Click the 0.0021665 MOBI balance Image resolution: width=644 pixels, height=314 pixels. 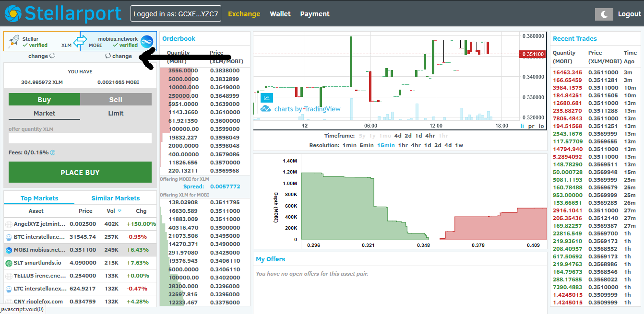118,82
